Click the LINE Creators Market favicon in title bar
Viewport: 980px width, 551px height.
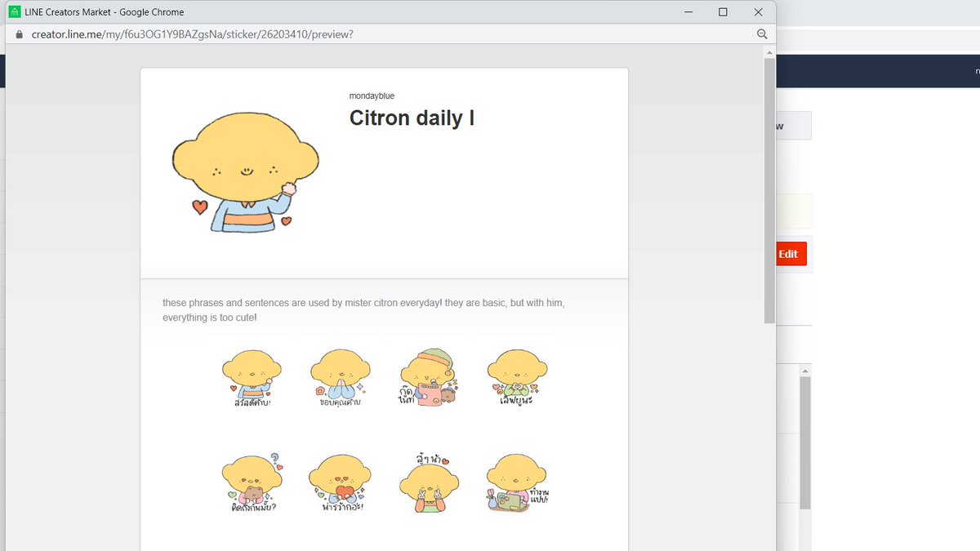tap(14, 12)
